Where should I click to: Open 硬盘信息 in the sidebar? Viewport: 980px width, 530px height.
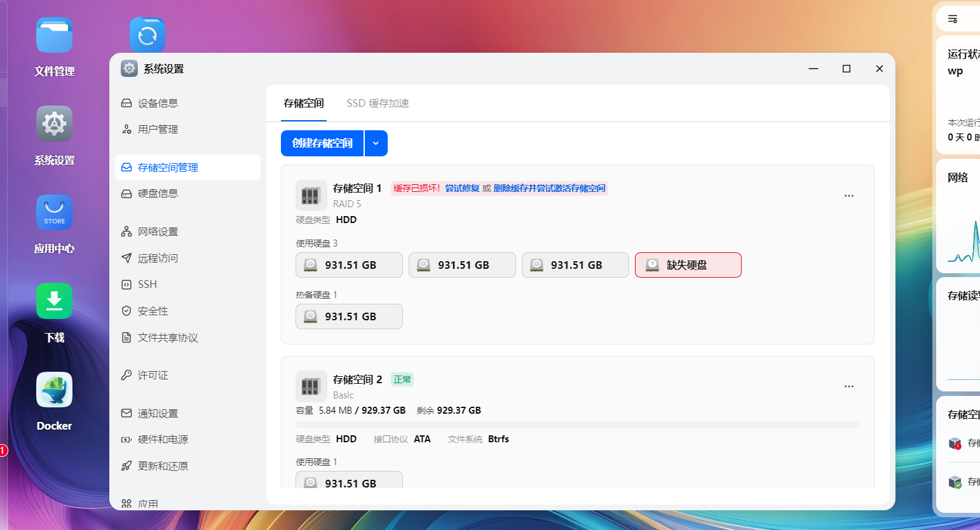click(187, 193)
